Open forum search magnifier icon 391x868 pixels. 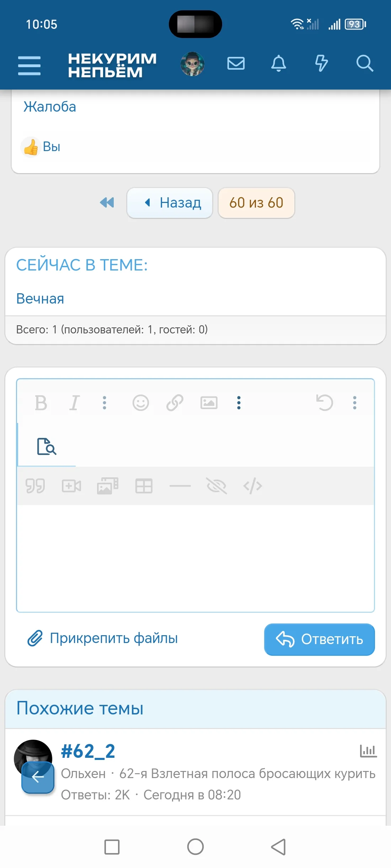(x=364, y=64)
